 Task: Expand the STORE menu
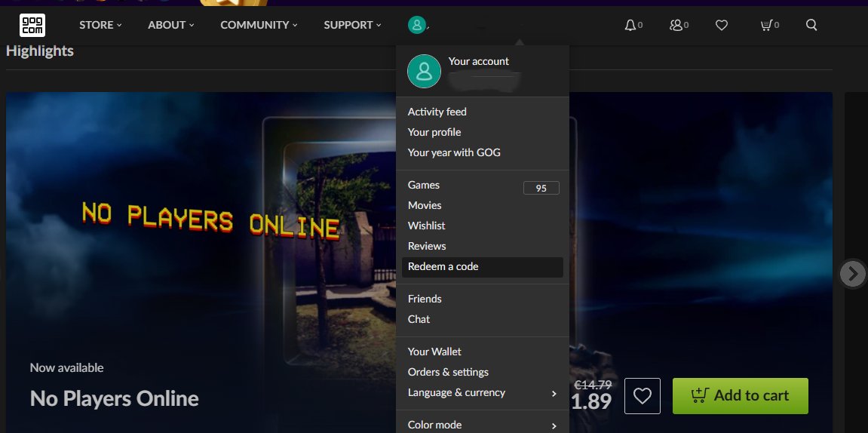click(100, 25)
